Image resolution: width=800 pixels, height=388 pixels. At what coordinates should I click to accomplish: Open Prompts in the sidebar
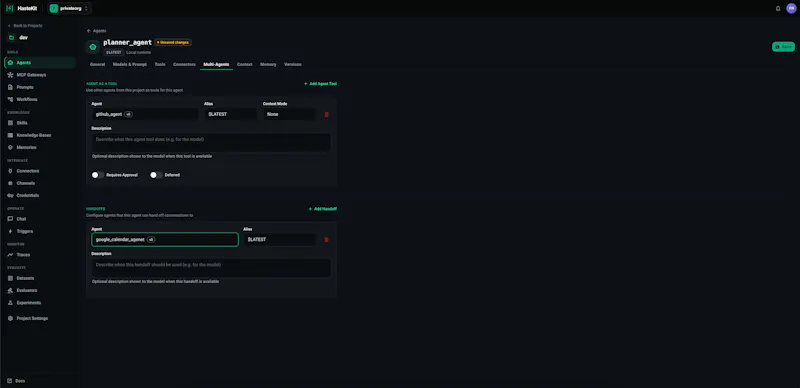coord(40,87)
